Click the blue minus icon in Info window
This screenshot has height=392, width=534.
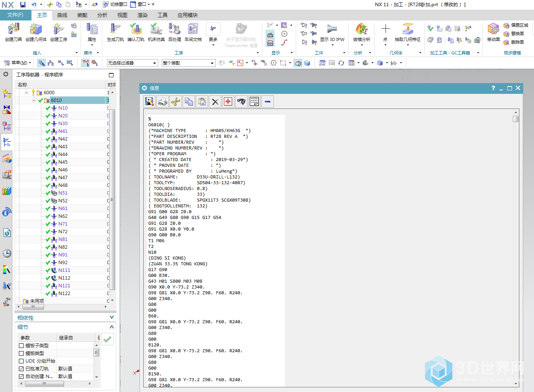click(268, 102)
